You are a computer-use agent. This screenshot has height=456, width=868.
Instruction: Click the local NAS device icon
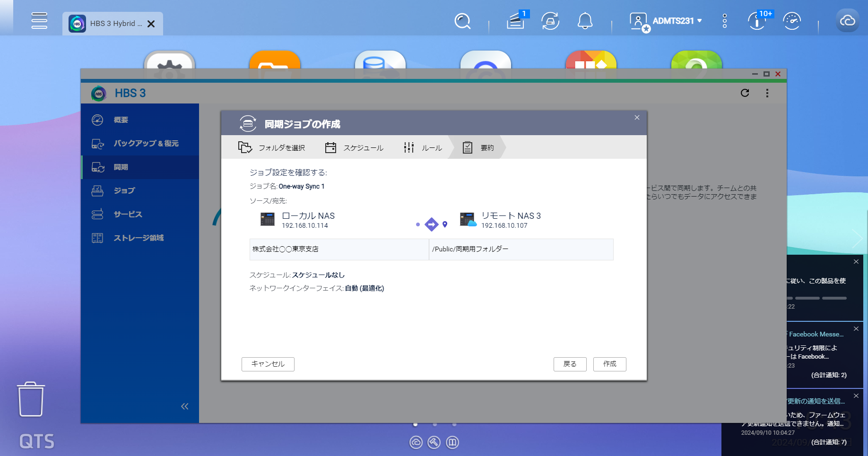pyautogui.click(x=268, y=219)
